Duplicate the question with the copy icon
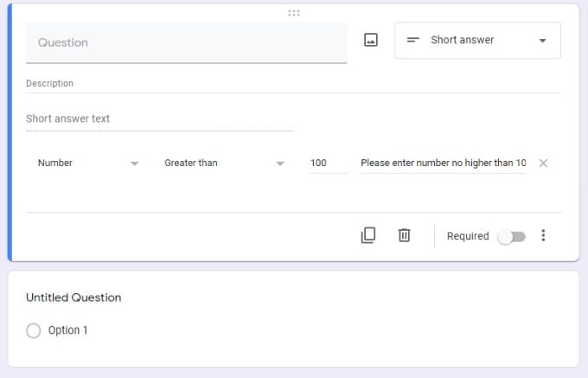The height and width of the screenshot is (378, 588). click(x=368, y=235)
